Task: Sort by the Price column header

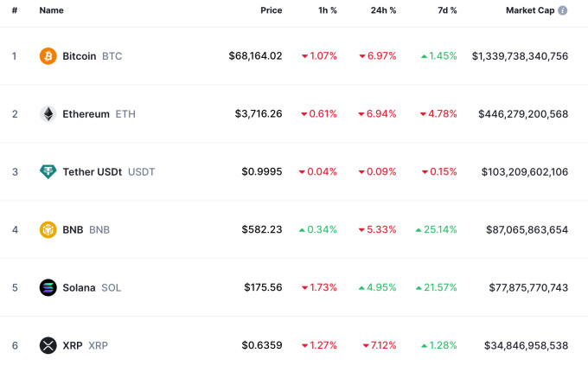Action: pos(271,10)
